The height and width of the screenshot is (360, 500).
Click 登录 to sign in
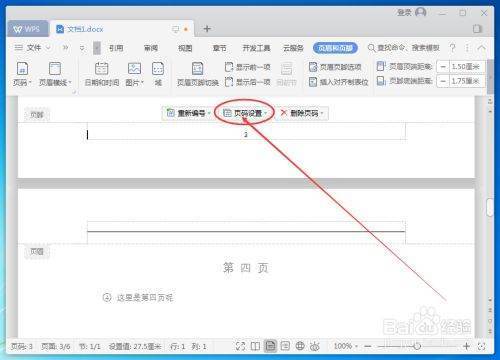(x=404, y=13)
